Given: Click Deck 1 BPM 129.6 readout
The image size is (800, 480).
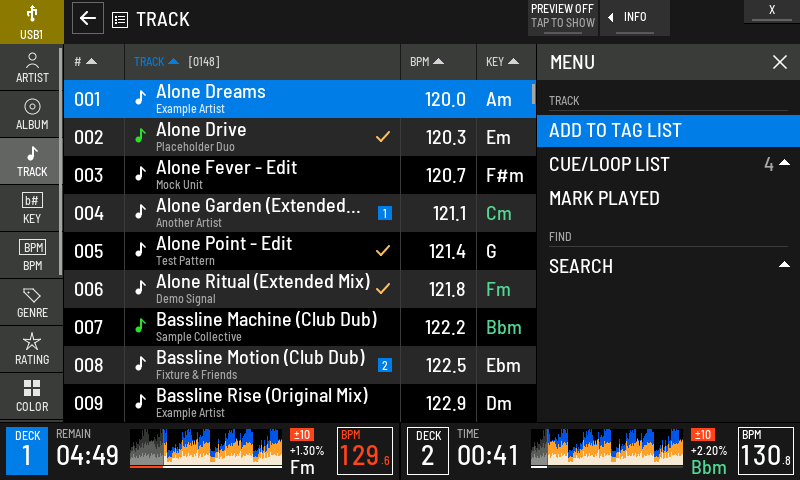Looking at the screenshot, I should click(x=365, y=451).
